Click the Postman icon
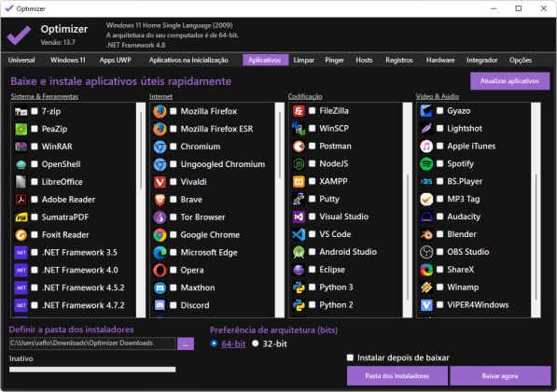 pos(299,147)
